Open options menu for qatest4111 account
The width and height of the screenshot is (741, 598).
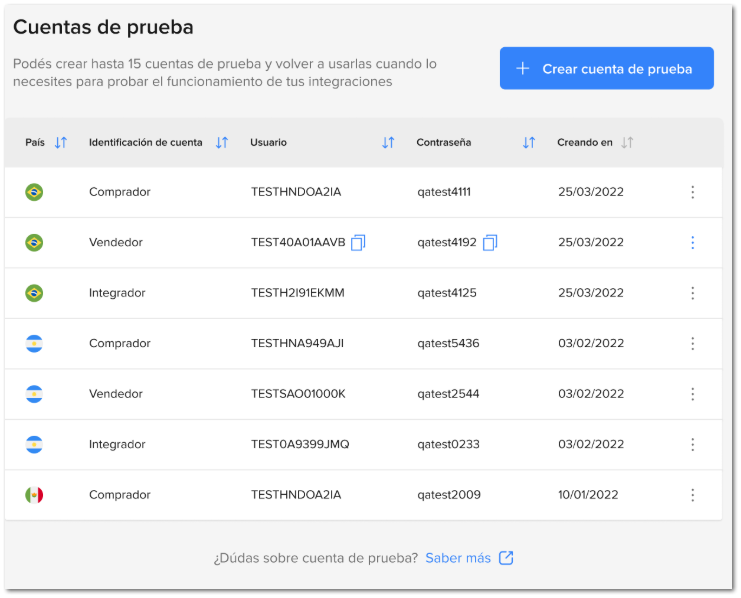tap(692, 192)
